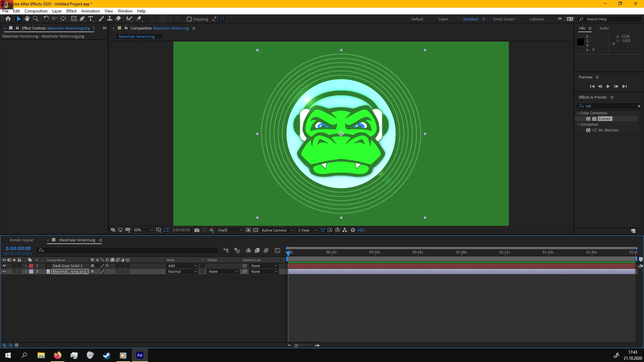Choose the Rectangle shape tool

pyautogui.click(x=73, y=19)
